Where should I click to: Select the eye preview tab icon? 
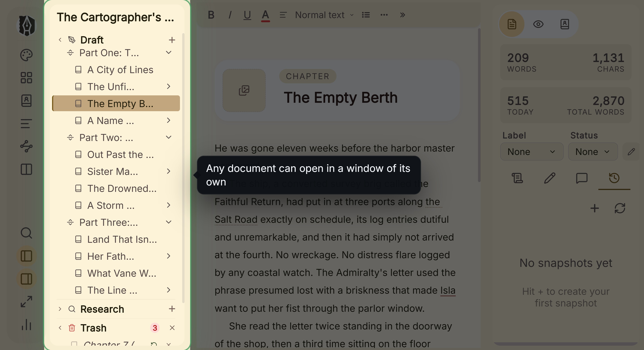pos(538,24)
